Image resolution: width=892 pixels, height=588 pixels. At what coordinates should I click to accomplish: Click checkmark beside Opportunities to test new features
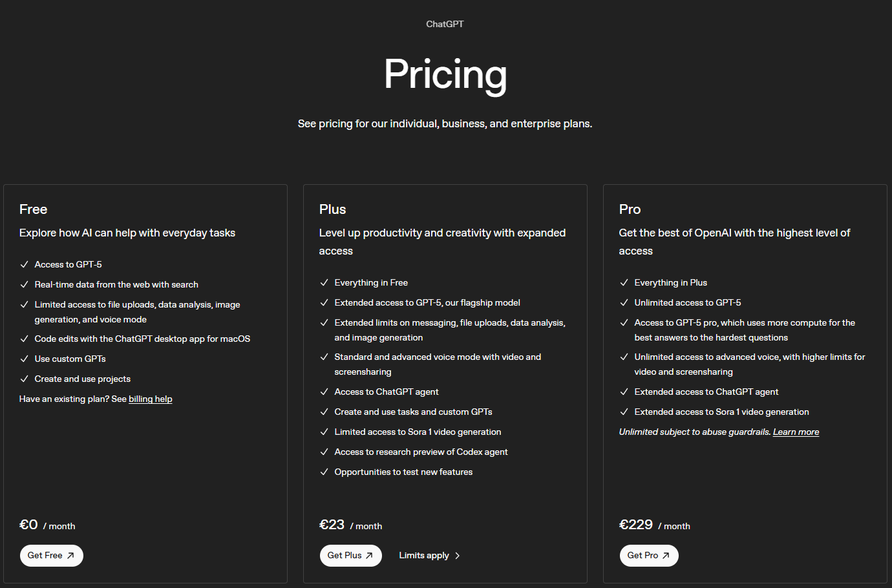click(x=324, y=472)
